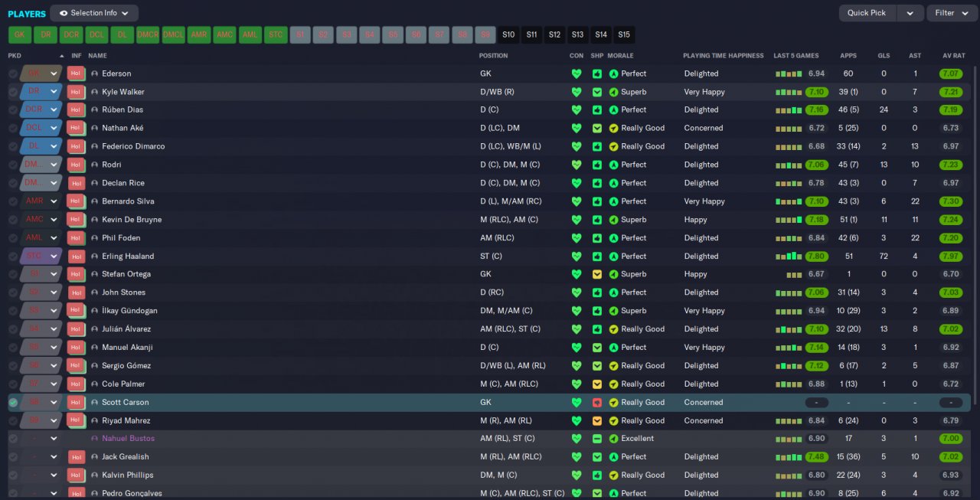Open Nahuel Bustos's unpicked position dropdown
Viewport: 980px width, 500px height.
(54, 439)
